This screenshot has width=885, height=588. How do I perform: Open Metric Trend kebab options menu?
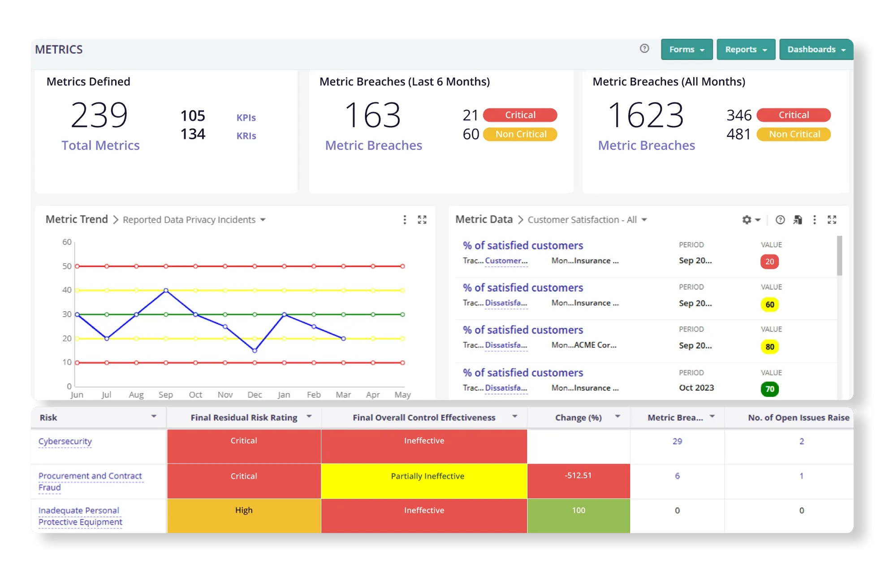405,219
